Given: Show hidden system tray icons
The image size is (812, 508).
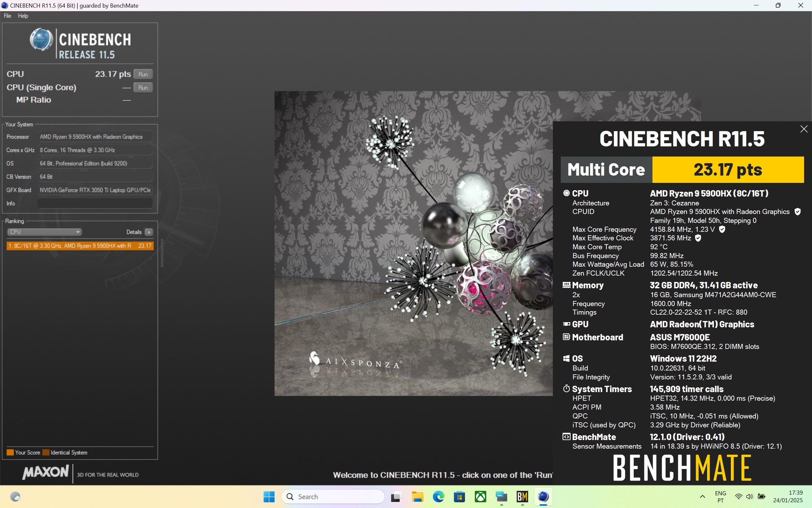Looking at the screenshot, I should [x=702, y=497].
